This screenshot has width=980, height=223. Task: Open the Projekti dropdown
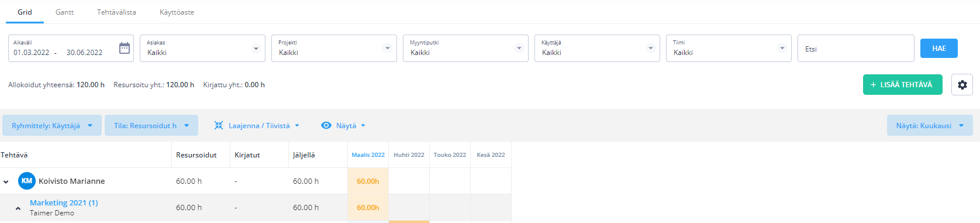[x=334, y=48]
